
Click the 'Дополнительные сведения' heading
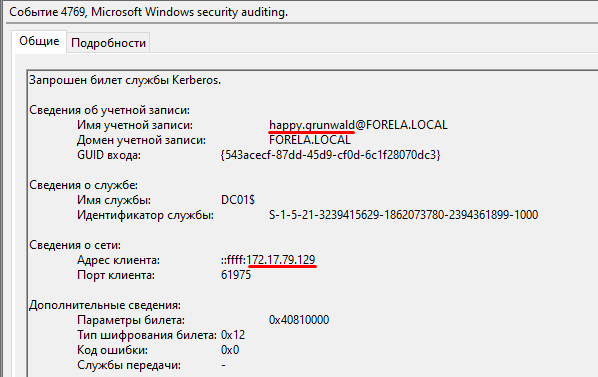[x=105, y=305]
